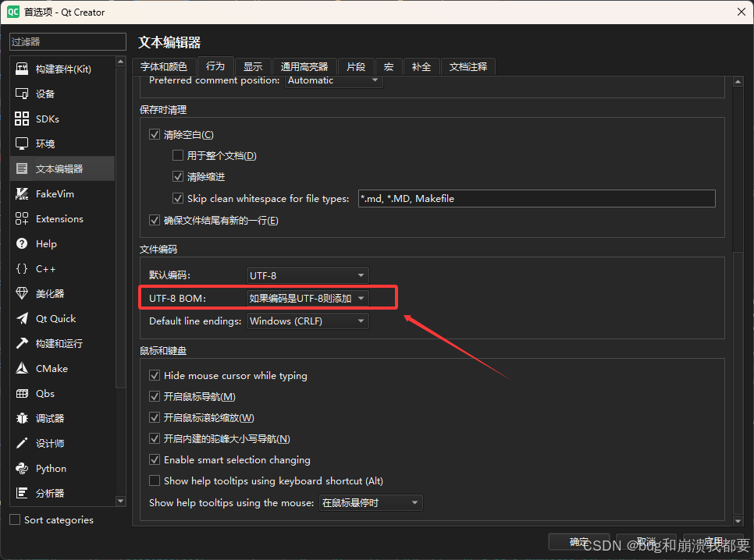Open the 调试器 bug icon
754x560 pixels.
(x=22, y=418)
